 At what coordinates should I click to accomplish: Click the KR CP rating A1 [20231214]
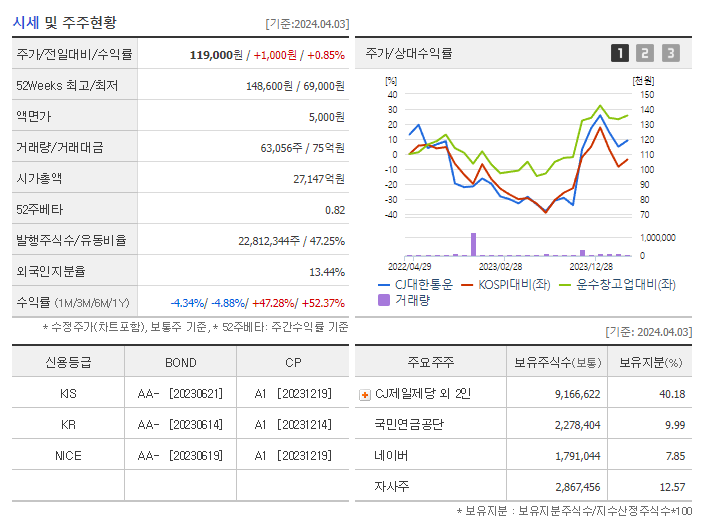click(x=293, y=425)
